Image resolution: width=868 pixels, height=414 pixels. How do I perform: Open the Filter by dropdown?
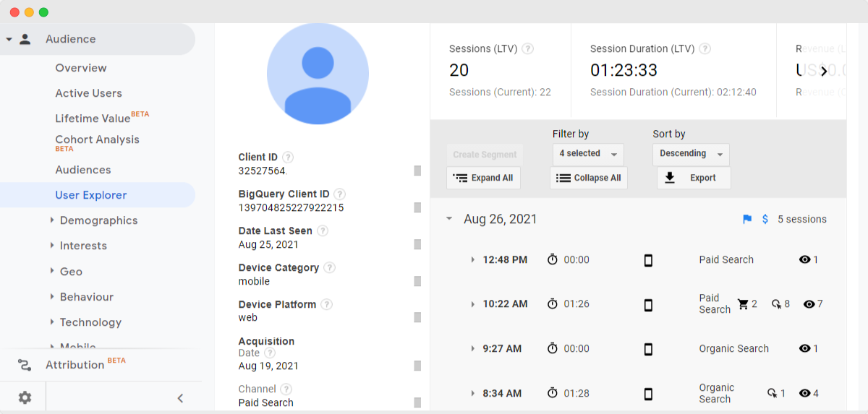point(587,154)
